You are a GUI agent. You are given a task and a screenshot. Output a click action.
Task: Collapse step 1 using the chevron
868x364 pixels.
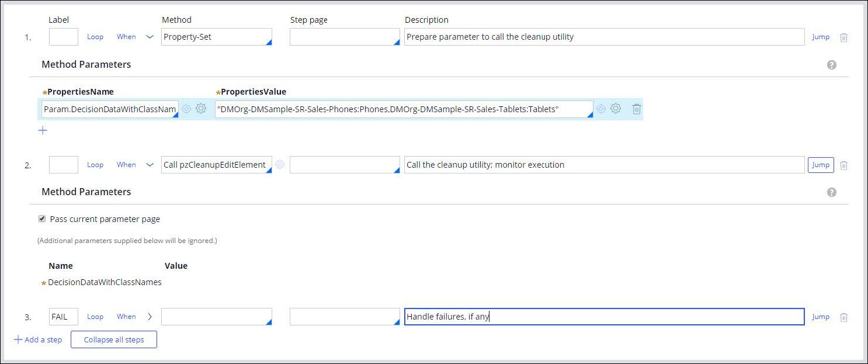point(150,37)
